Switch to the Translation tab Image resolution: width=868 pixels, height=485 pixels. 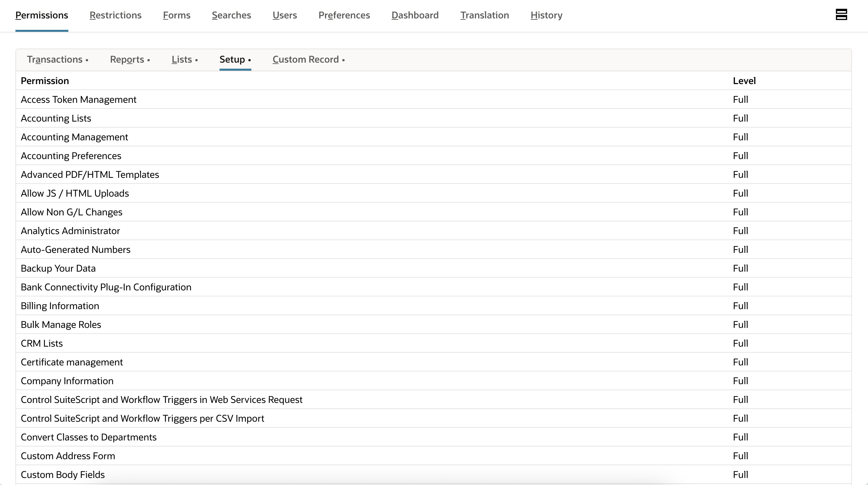click(x=484, y=15)
